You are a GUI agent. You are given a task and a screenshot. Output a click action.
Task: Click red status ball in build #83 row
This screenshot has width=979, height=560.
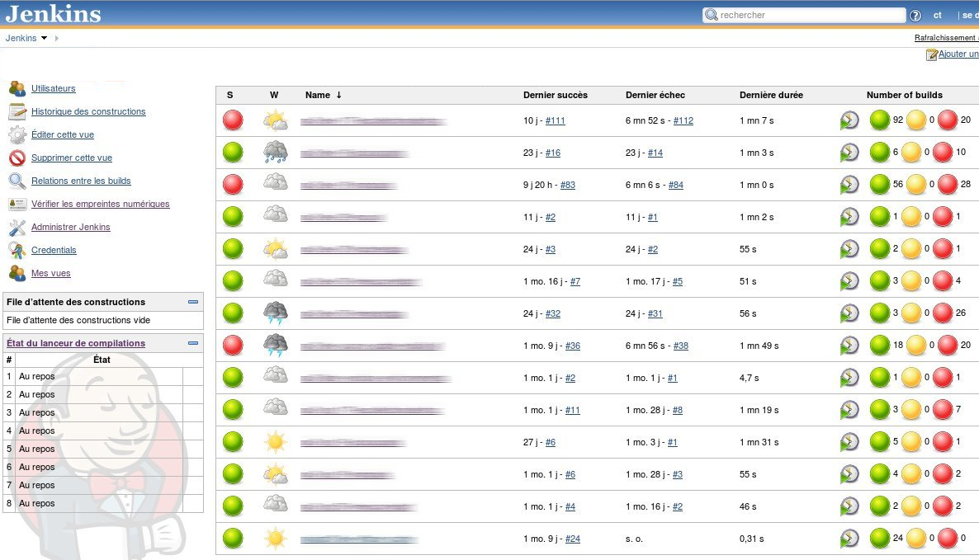coord(233,184)
